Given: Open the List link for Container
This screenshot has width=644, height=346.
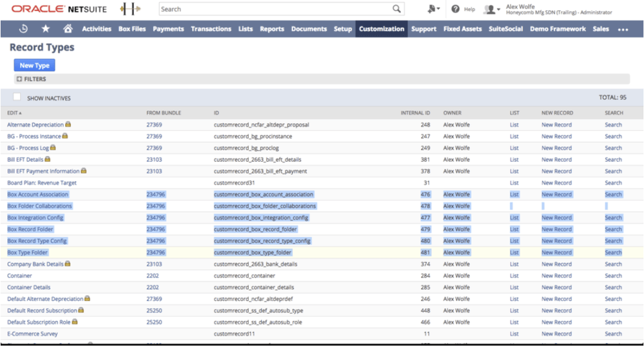Looking at the screenshot, I should tap(514, 275).
